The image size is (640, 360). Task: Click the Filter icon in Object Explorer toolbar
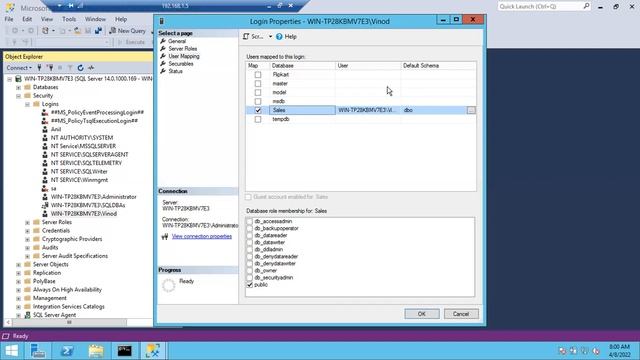pos(70,68)
